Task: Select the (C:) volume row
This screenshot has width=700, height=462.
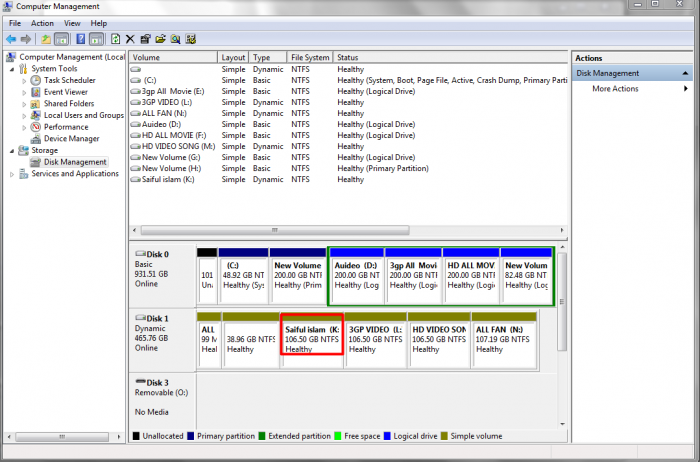Action: coord(348,80)
